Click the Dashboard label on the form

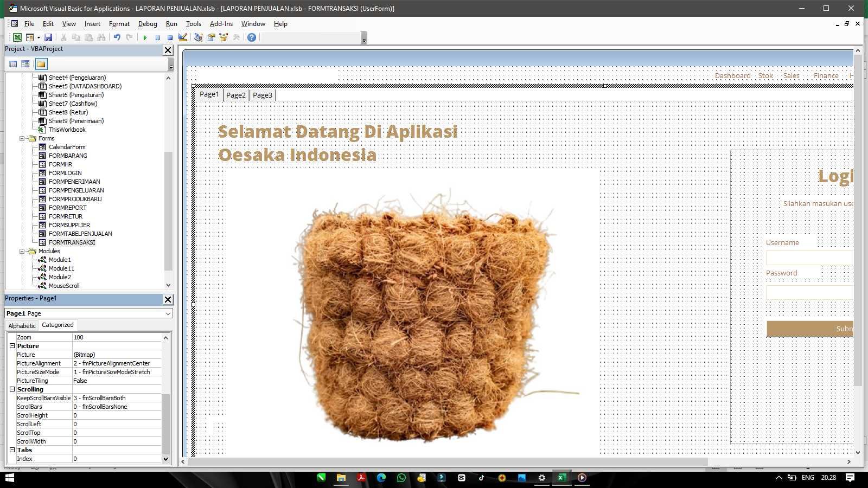[x=733, y=76]
